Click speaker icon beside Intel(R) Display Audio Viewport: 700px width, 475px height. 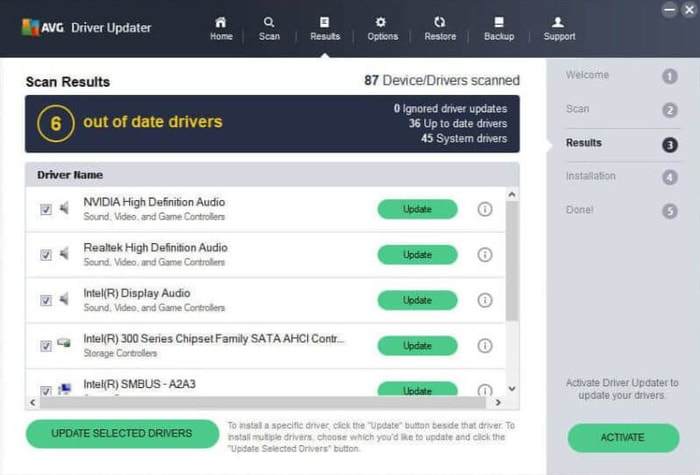tap(65, 299)
